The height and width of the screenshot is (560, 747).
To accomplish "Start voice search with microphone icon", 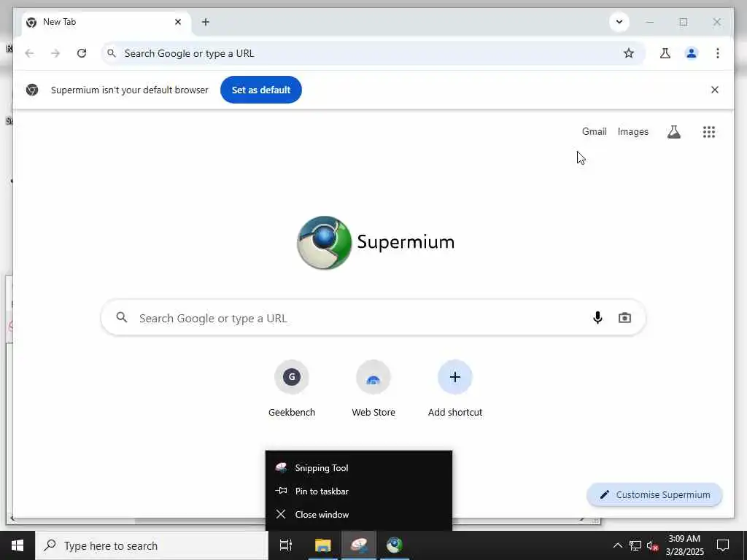I will (x=597, y=318).
